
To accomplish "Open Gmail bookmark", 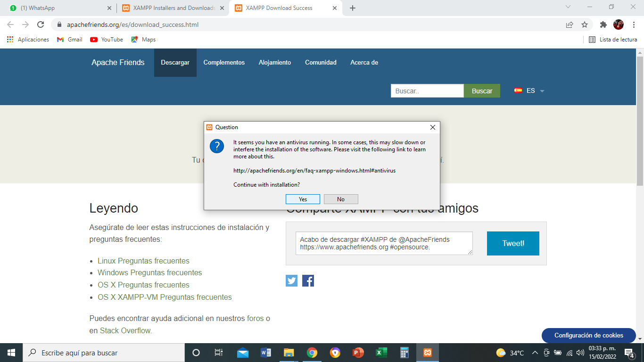I will click(70, 40).
